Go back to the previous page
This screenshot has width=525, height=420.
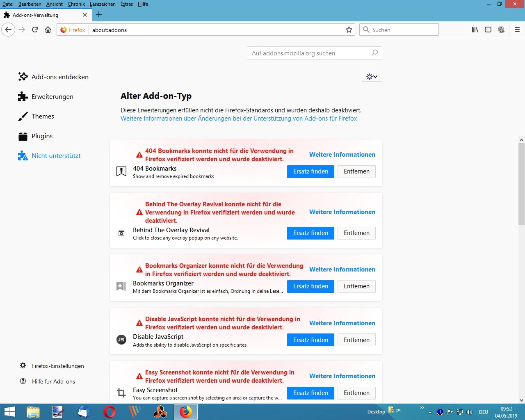click(8, 30)
